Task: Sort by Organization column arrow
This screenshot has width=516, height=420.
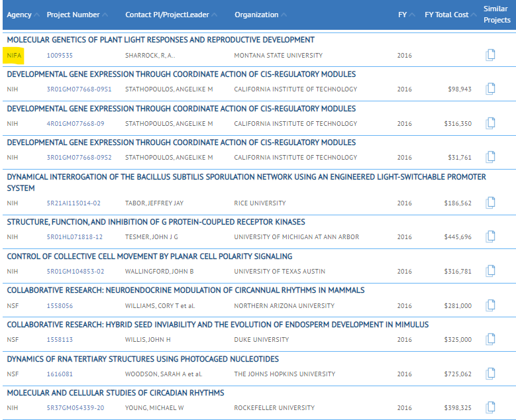Action: (x=284, y=15)
